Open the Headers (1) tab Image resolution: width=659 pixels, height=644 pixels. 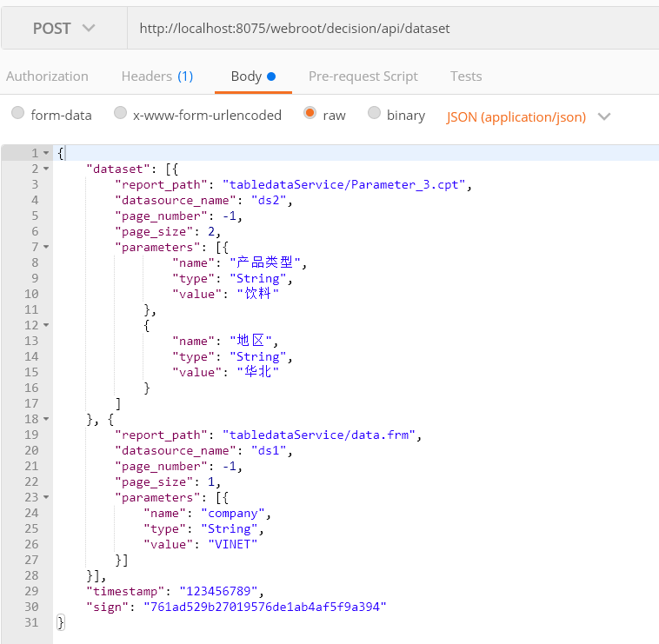[x=157, y=76]
